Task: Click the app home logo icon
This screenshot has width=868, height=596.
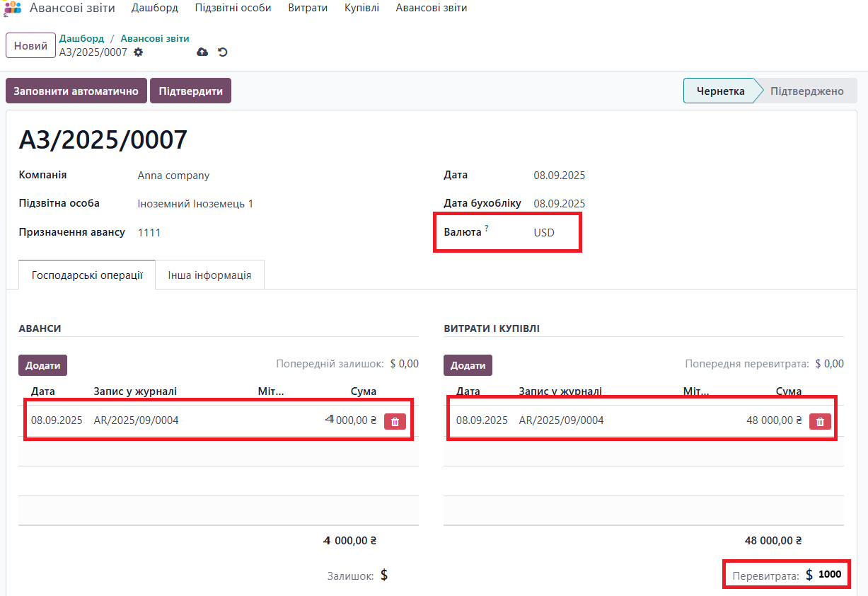Action: click(x=13, y=8)
